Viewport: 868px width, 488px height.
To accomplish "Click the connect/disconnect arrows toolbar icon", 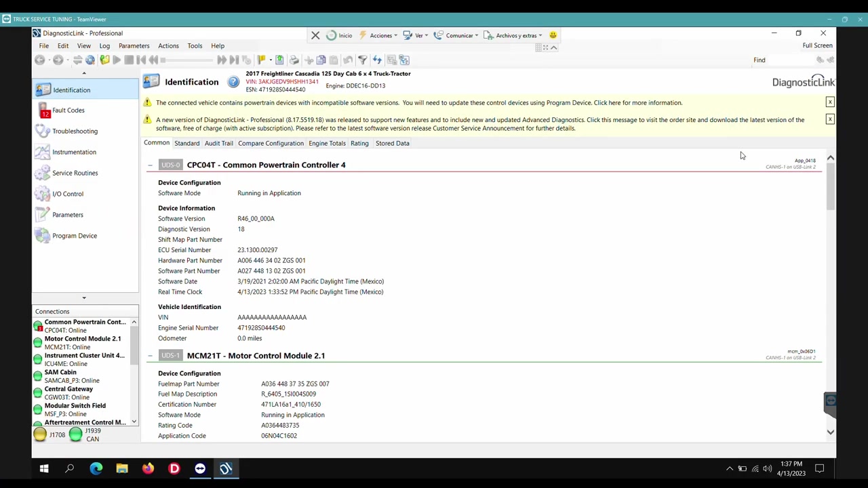I will [77, 60].
